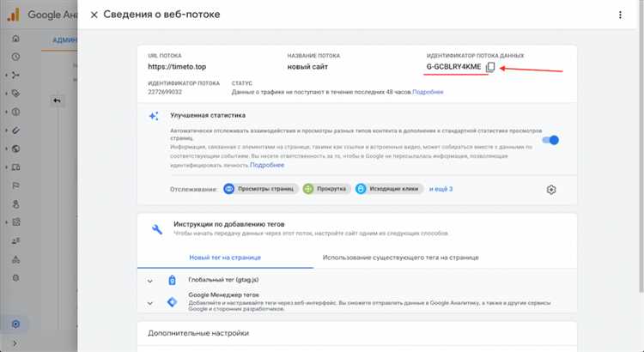Image resolution: width=644 pixels, height=352 pixels.
Task: Open the lifecycle acquisition icon in sidebar
Action: [15, 76]
